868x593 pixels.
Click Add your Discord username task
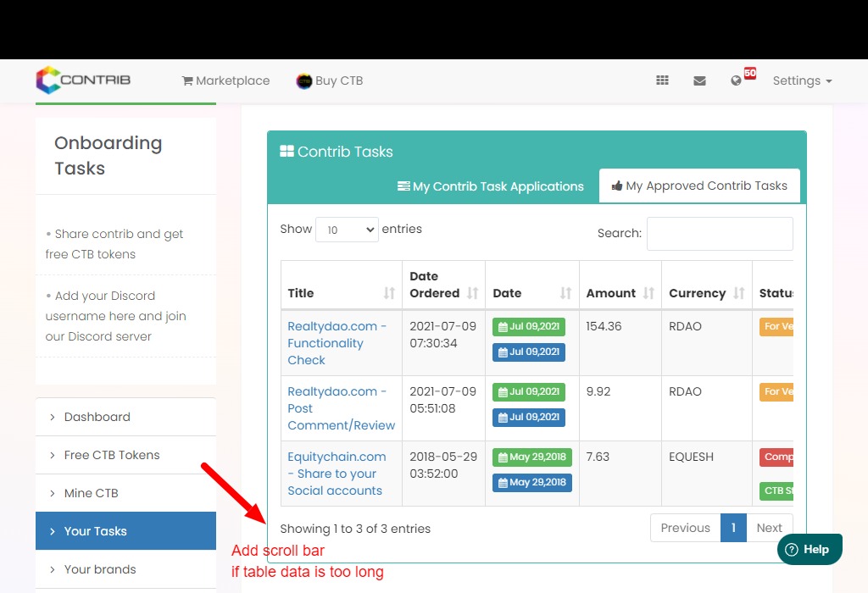click(x=115, y=316)
